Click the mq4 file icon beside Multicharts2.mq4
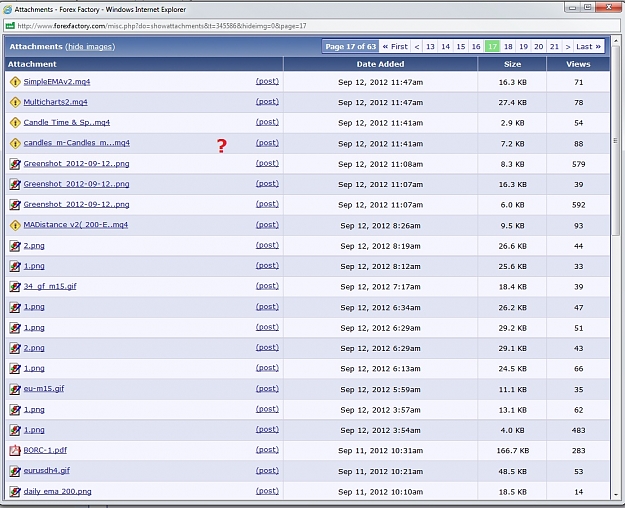 coord(15,102)
